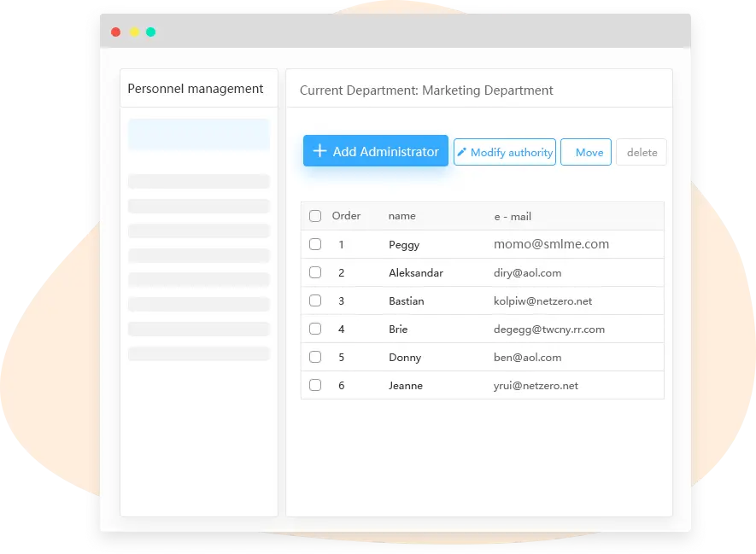This screenshot has height=554, width=756.
Task: Tick the checkbox for Bastian
Action: point(315,300)
